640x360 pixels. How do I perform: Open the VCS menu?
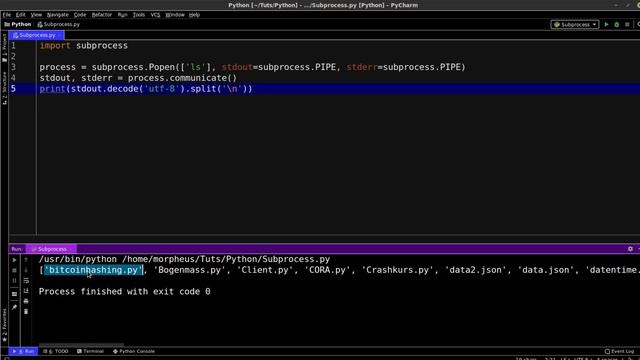[155, 15]
